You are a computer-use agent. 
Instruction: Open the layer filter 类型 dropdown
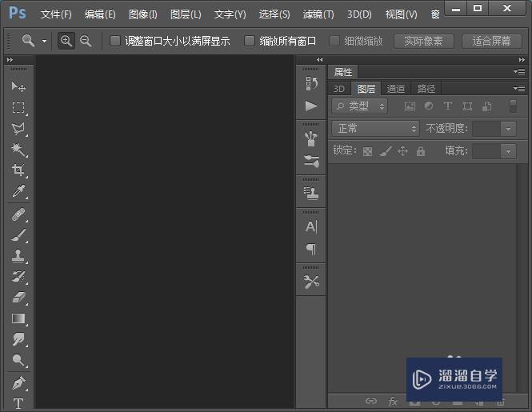coord(360,106)
